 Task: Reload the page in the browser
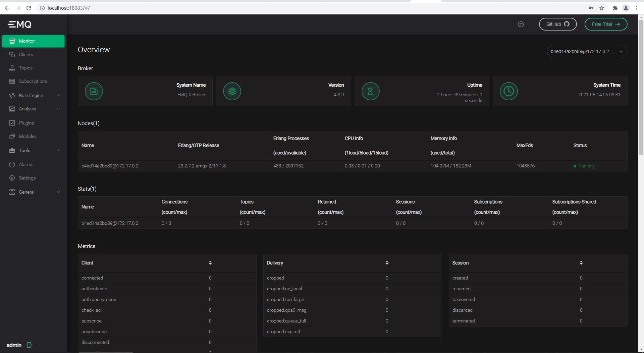pos(29,8)
